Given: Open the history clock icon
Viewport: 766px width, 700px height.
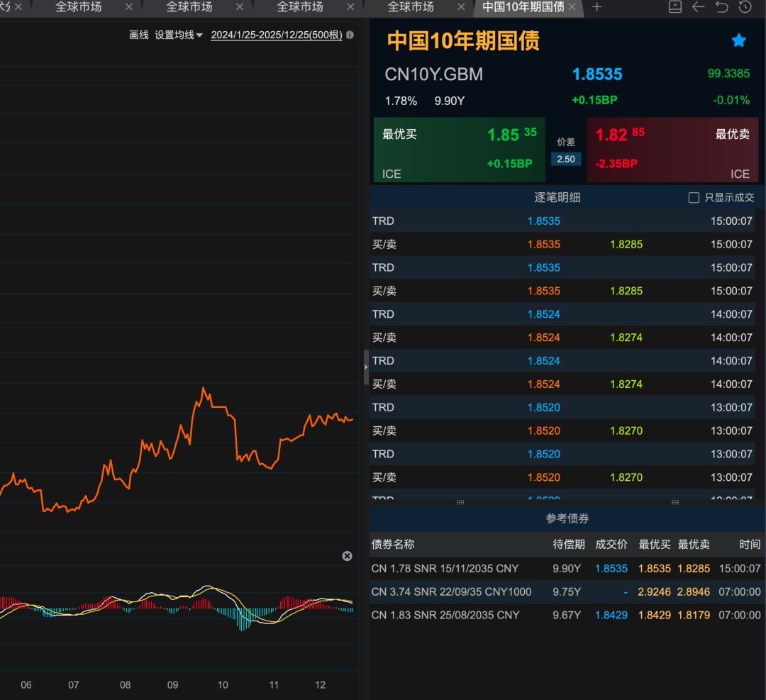Looking at the screenshot, I should [745, 7].
